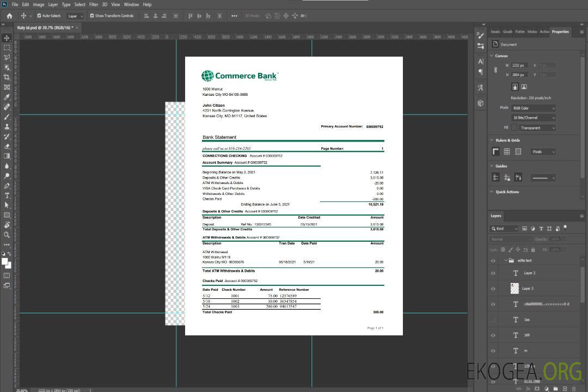Screen dimensions: 588x392
Task: Select the Blur tool
Action: coord(7,166)
